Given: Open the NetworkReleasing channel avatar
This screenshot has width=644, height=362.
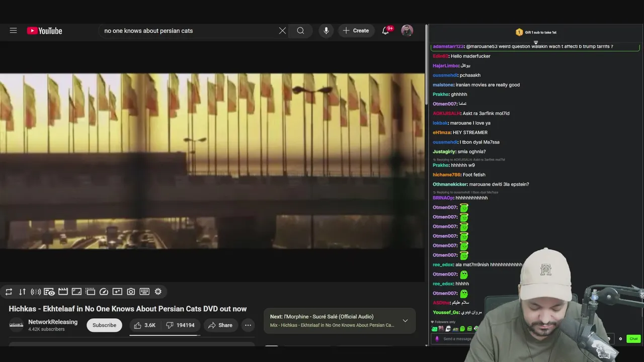Looking at the screenshot, I should click(x=16, y=325).
